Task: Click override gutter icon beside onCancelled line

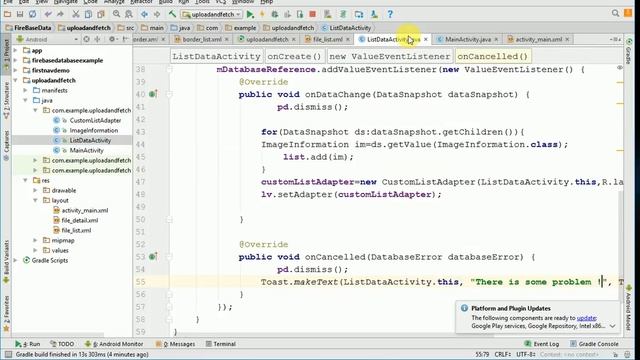Action: (153, 257)
